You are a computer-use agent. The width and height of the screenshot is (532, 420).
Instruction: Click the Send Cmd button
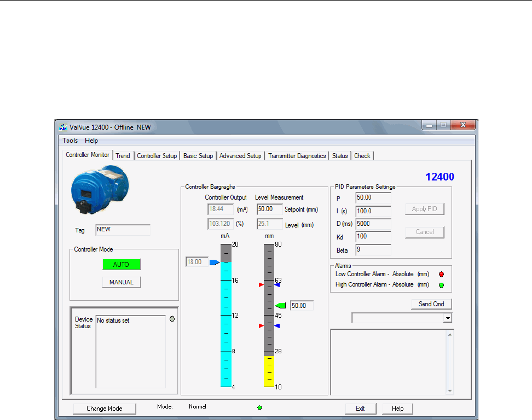point(431,304)
